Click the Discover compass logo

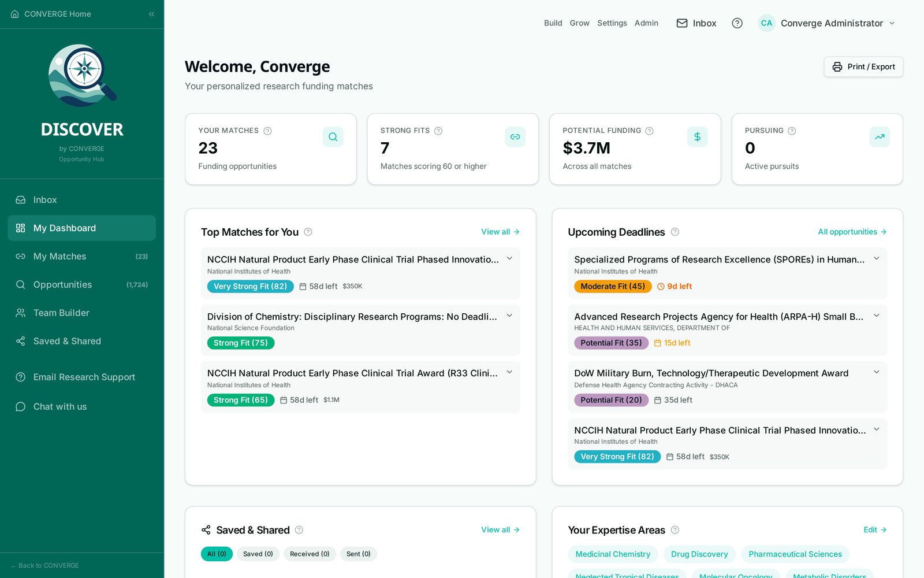tap(83, 76)
